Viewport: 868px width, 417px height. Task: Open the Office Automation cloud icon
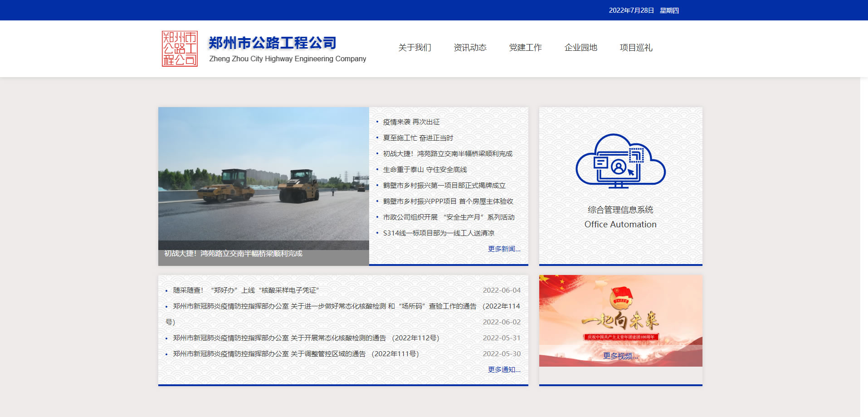click(x=620, y=160)
